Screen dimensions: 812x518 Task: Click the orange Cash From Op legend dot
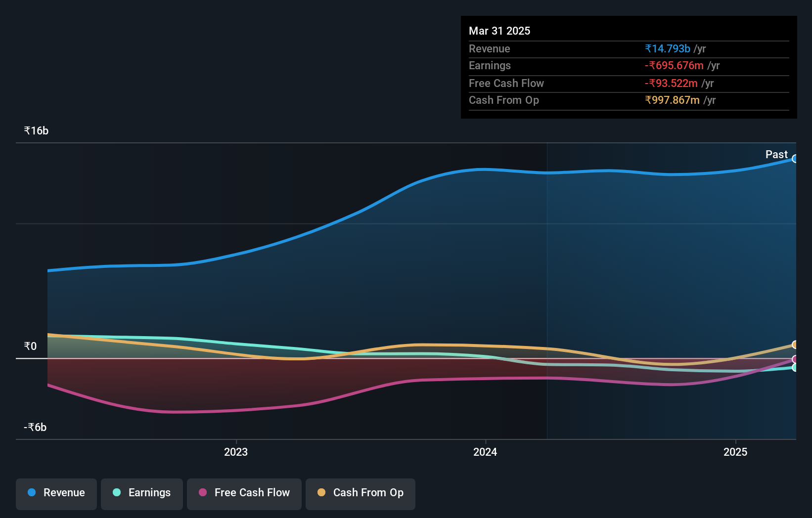[321, 492]
